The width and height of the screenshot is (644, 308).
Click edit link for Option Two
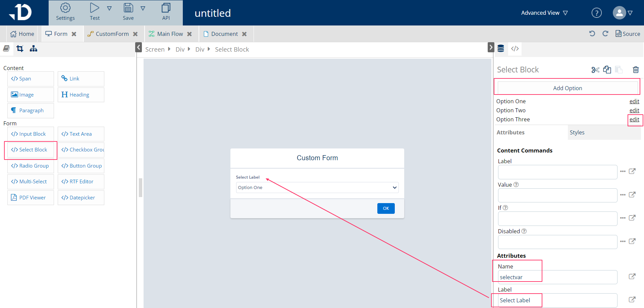[634, 110]
